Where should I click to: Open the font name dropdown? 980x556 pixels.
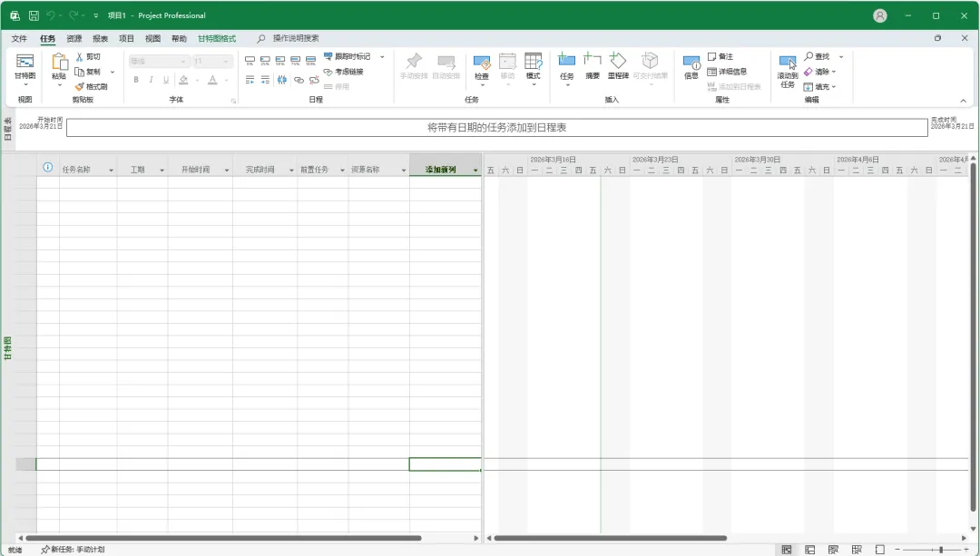(x=183, y=61)
